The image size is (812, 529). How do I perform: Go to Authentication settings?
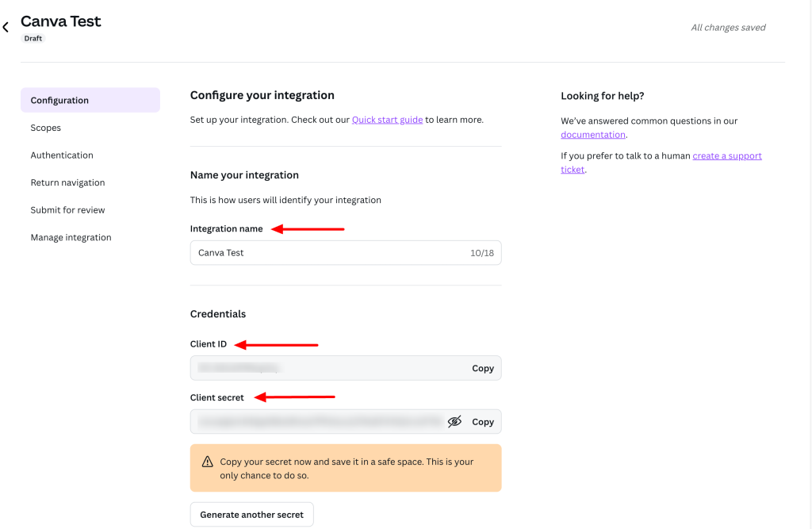62,155
